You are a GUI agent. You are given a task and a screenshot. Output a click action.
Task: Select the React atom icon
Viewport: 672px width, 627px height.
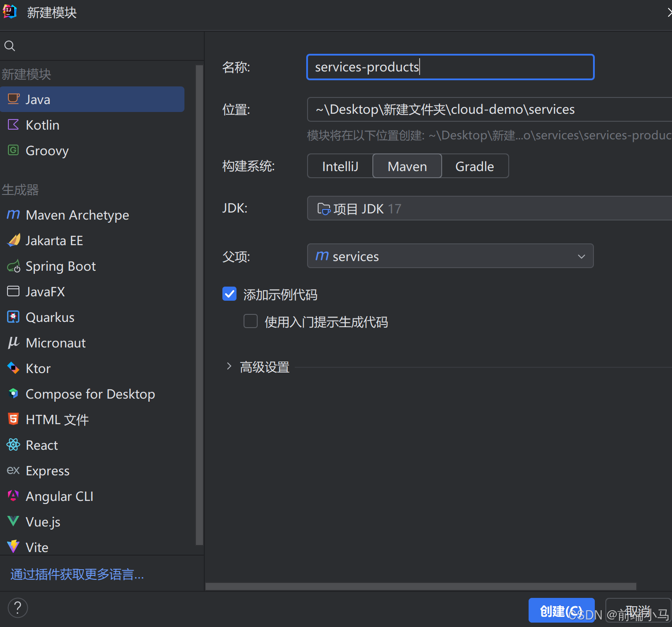14,444
